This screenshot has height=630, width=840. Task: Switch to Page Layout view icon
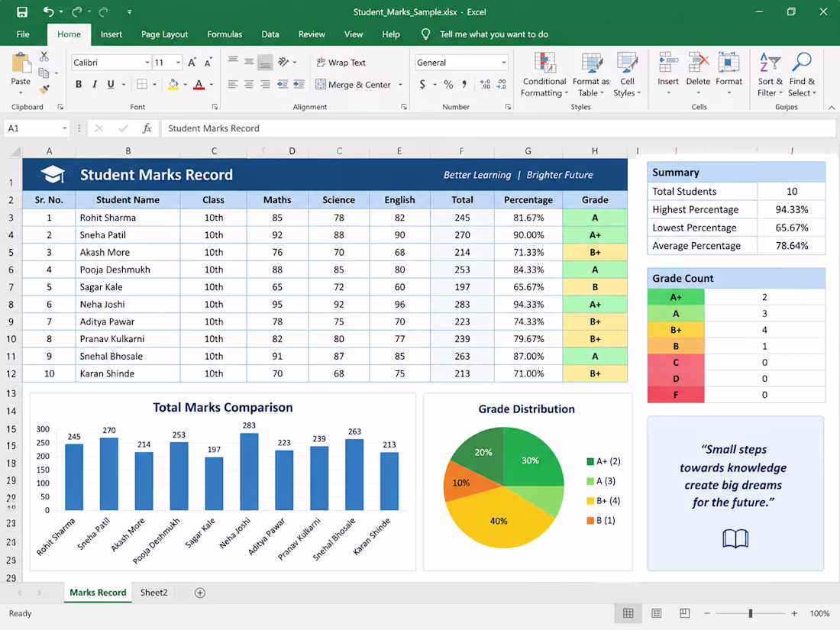[656, 613]
